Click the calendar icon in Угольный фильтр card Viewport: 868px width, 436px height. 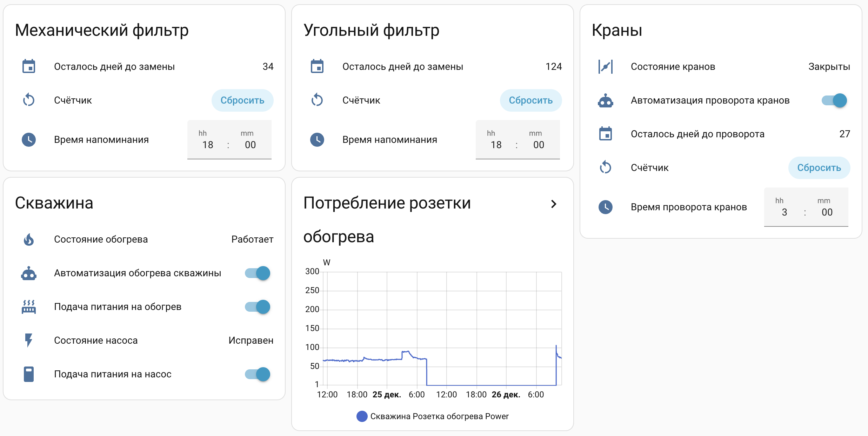(318, 66)
